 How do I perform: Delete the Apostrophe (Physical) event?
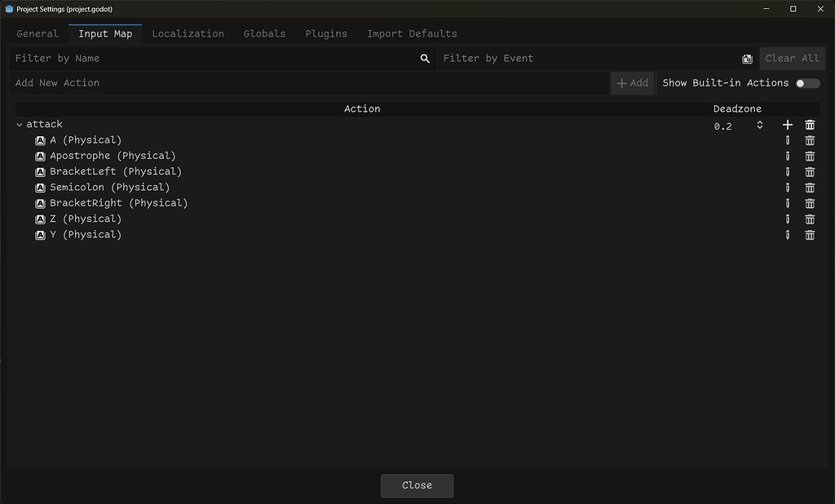[810, 156]
